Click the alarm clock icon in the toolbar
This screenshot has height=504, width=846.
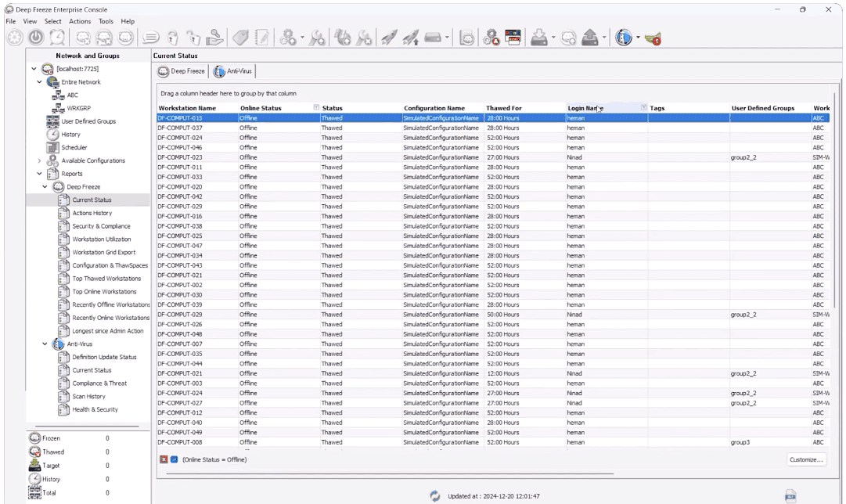tap(57, 38)
